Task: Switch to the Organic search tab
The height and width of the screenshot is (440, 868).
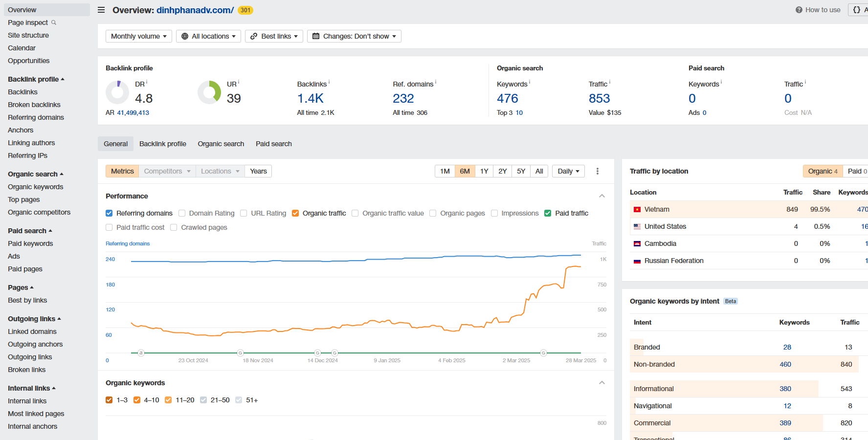Action: tap(221, 144)
